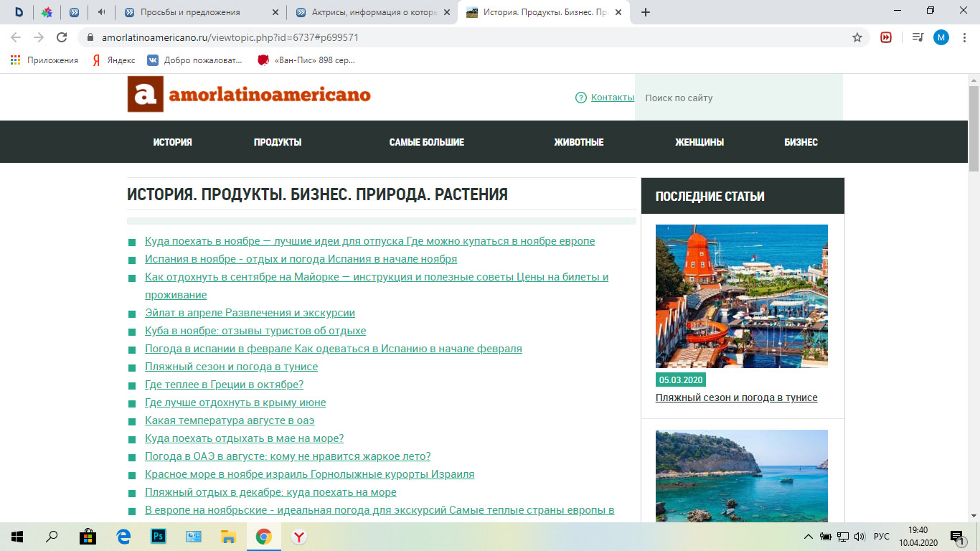This screenshot has height=551, width=980.
Task: Open the media control playlist icon
Action: [x=918, y=37]
